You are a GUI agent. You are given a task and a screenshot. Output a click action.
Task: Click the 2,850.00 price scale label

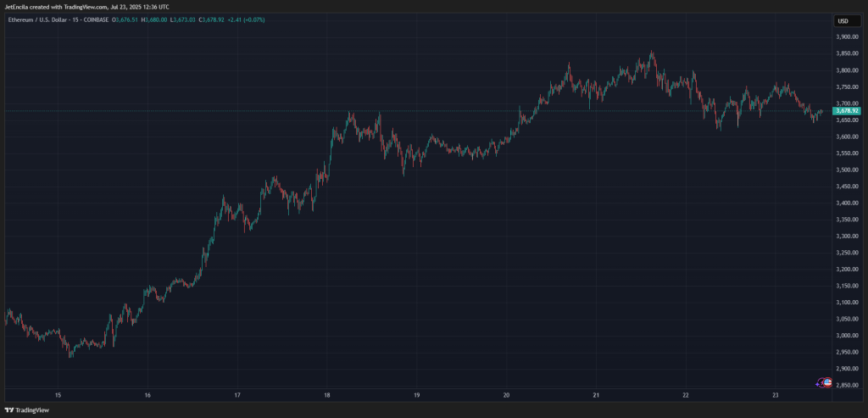pyautogui.click(x=847, y=385)
